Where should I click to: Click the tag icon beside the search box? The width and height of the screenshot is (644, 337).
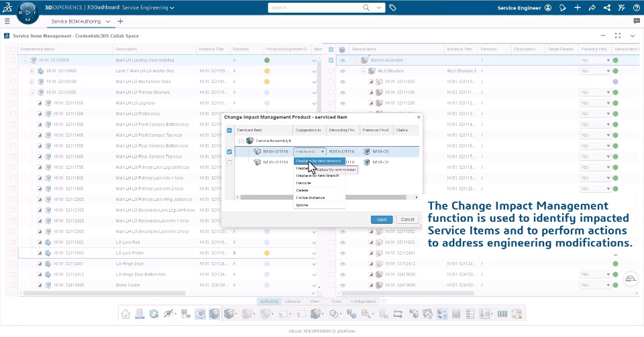point(392,7)
